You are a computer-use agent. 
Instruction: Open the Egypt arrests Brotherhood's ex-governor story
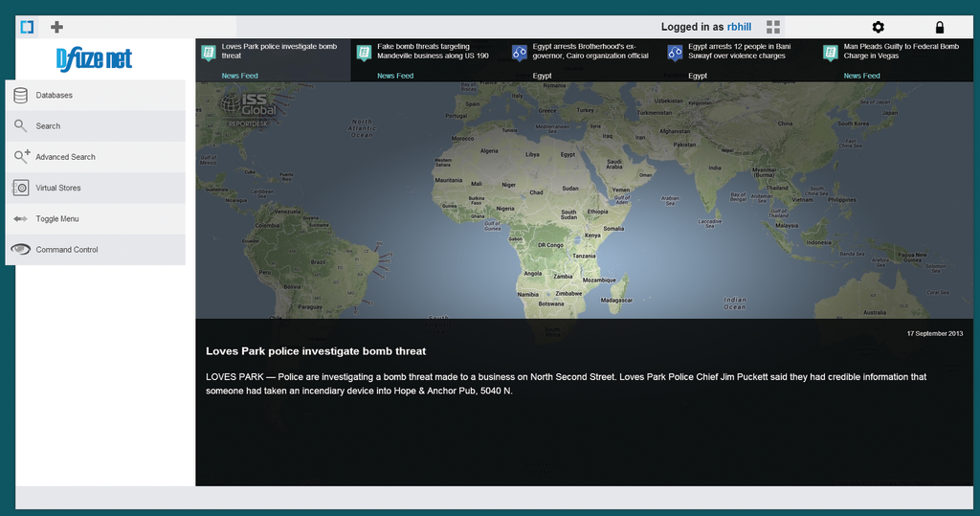590,52
